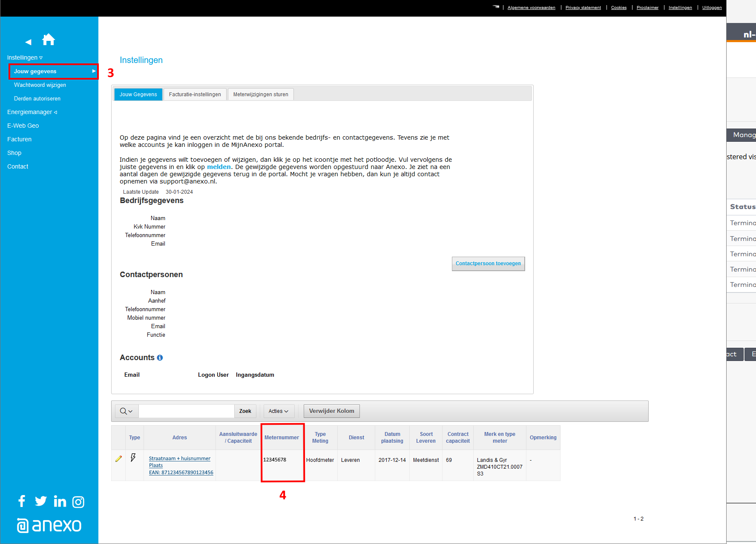Open the search column selector dropdown
756x544 pixels.
point(126,411)
